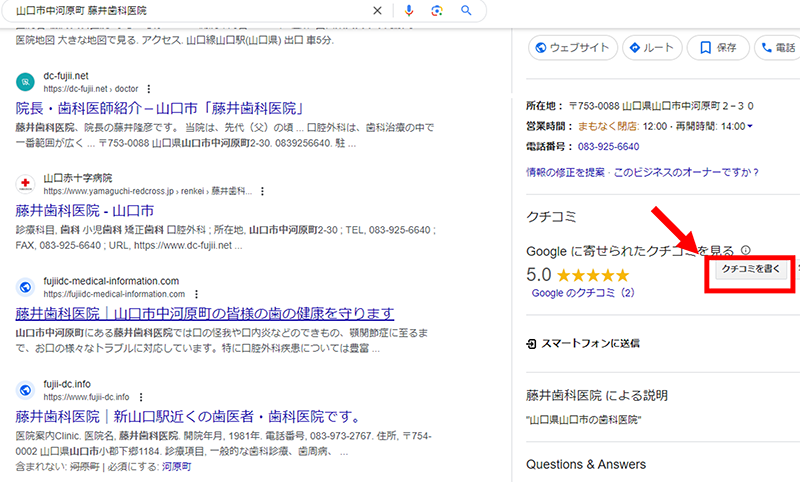Screen dimensions: 800x482
Task: Call using the 電話 button
Action: [778, 48]
